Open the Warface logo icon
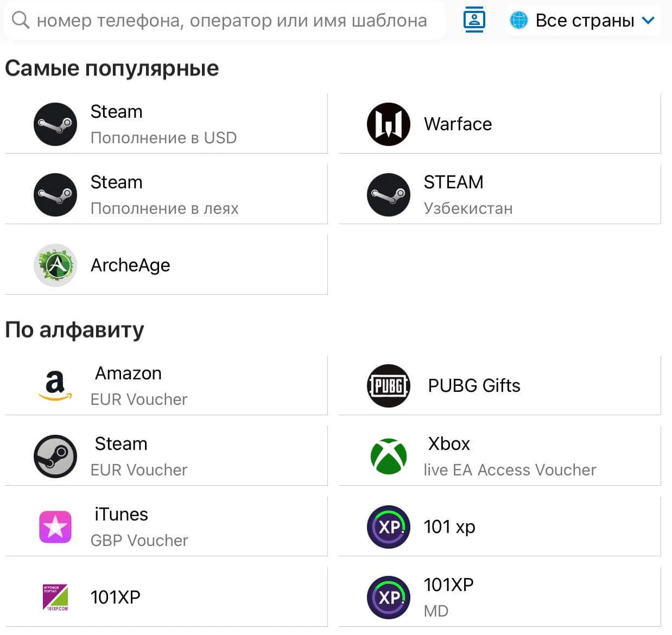The width and height of the screenshot is (672, 635). [389, 124]
